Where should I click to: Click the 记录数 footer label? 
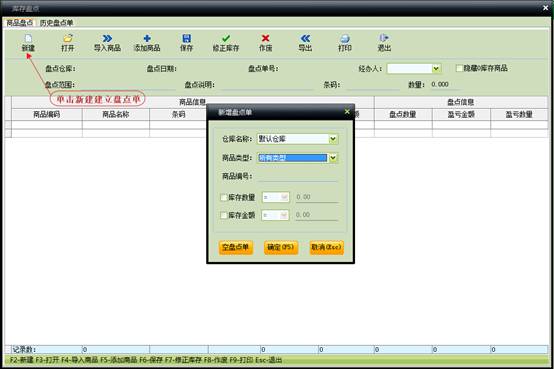click(24, 350)
